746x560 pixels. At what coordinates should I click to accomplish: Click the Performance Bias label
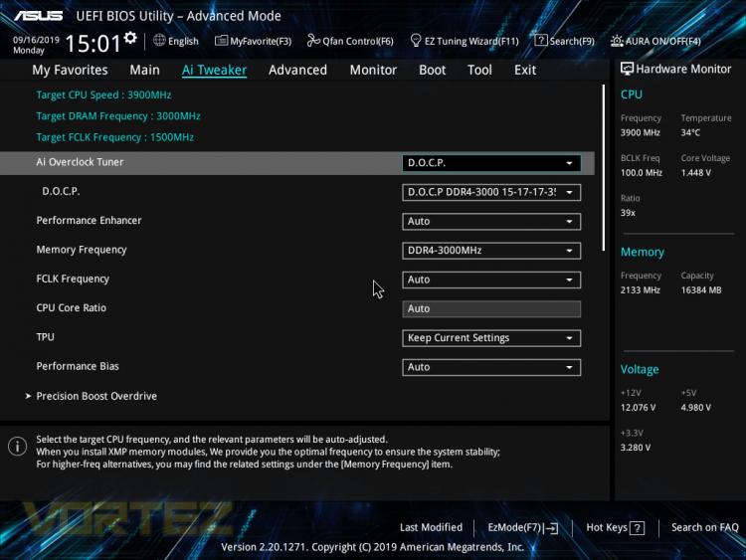click(x=78, y=366)
